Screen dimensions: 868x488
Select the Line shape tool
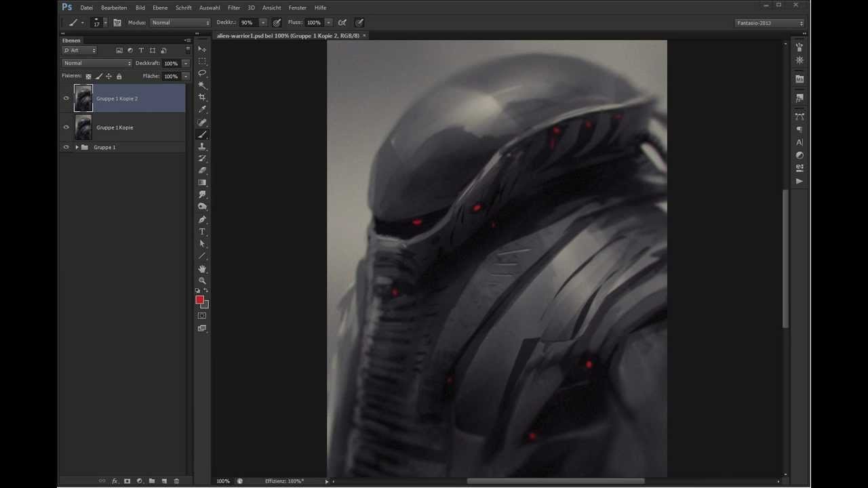[202, 256]
